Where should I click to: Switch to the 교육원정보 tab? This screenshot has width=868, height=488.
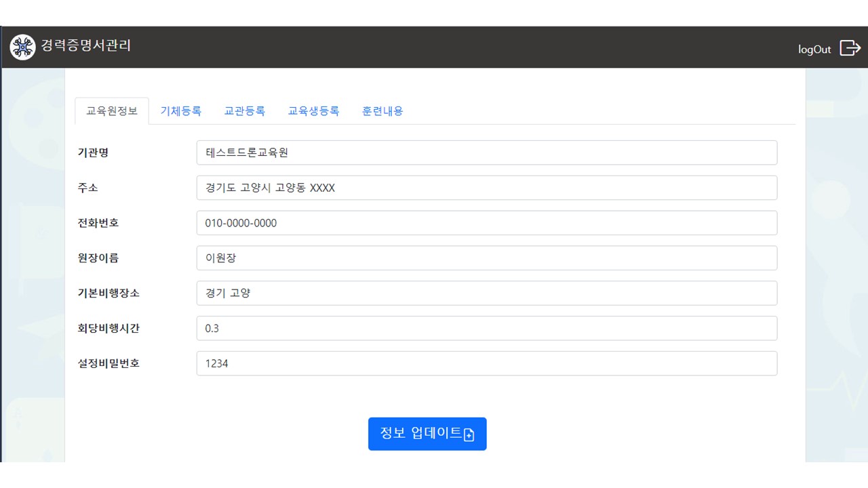pyautogui.click(x=112, y=111)
